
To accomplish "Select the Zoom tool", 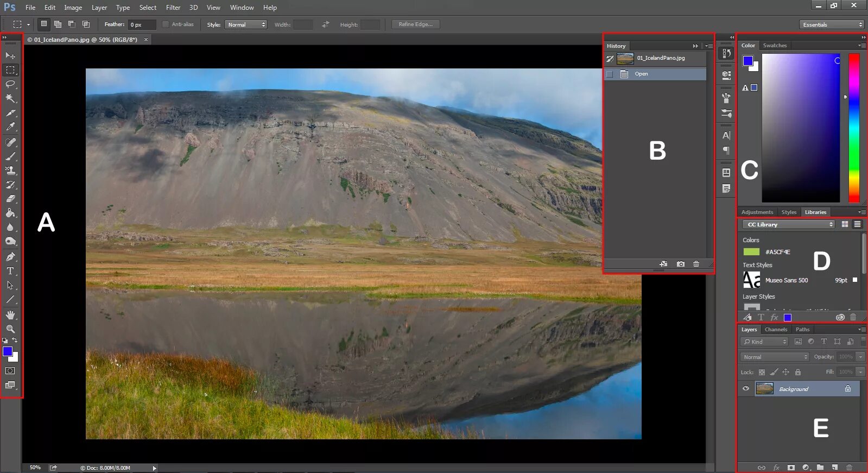I will click(x=10, y=329).
